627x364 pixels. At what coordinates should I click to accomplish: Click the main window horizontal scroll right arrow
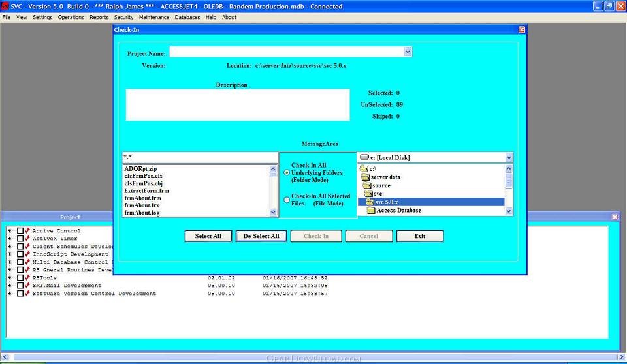622,357
